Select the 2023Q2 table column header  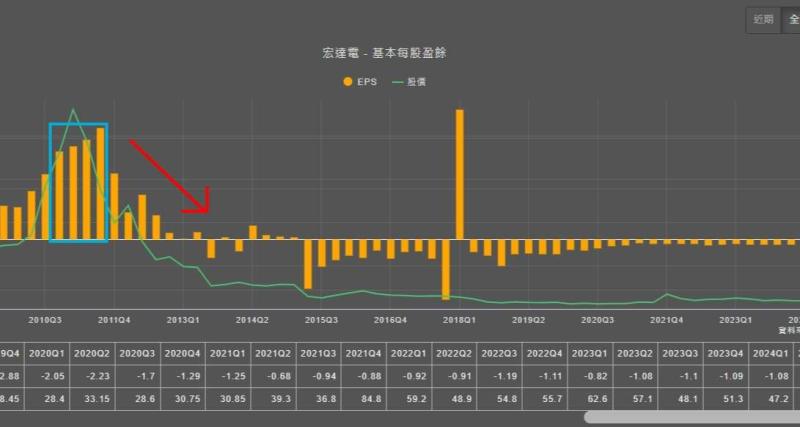click(x=635, y=354)
